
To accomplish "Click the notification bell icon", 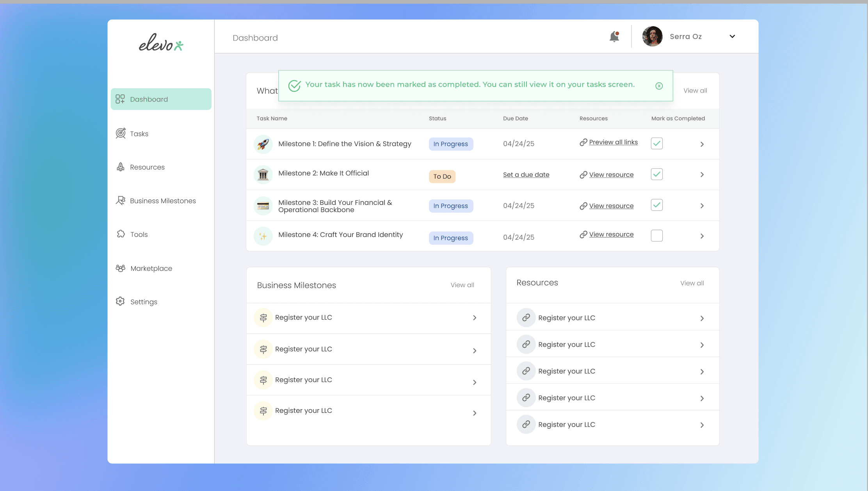I will [614, 37].
